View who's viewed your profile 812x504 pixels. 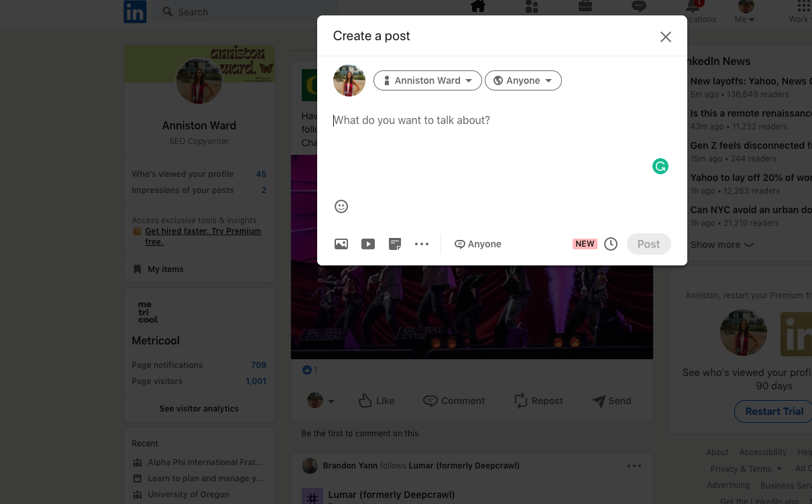[x=199, y=174]
